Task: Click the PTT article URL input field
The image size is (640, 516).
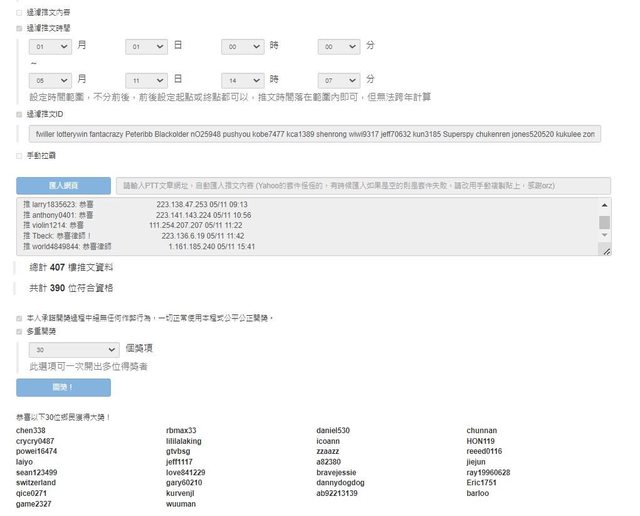Action: (362, 186)
